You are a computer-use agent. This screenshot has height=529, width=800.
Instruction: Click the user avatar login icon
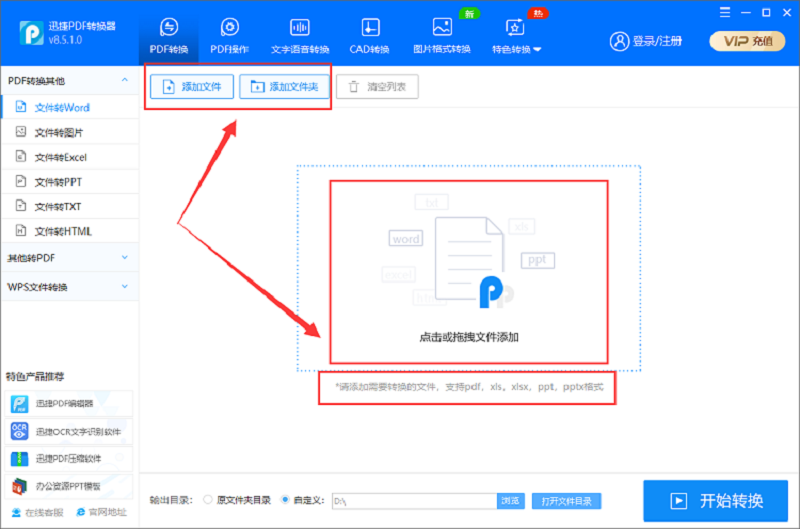[619, 41]
